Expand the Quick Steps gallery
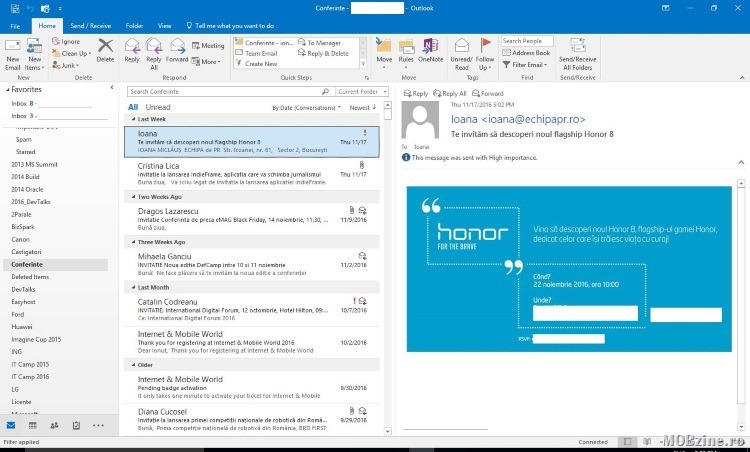750x452 pixels. (363, 63)
